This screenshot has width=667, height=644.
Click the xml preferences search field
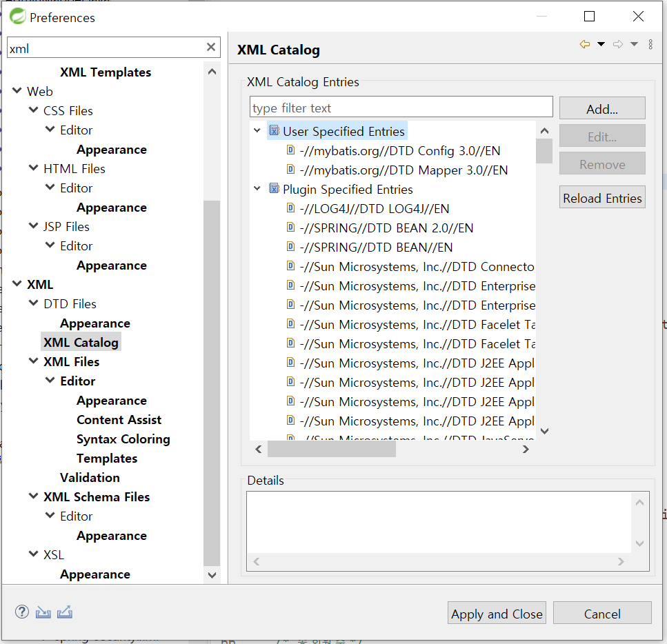106,48
